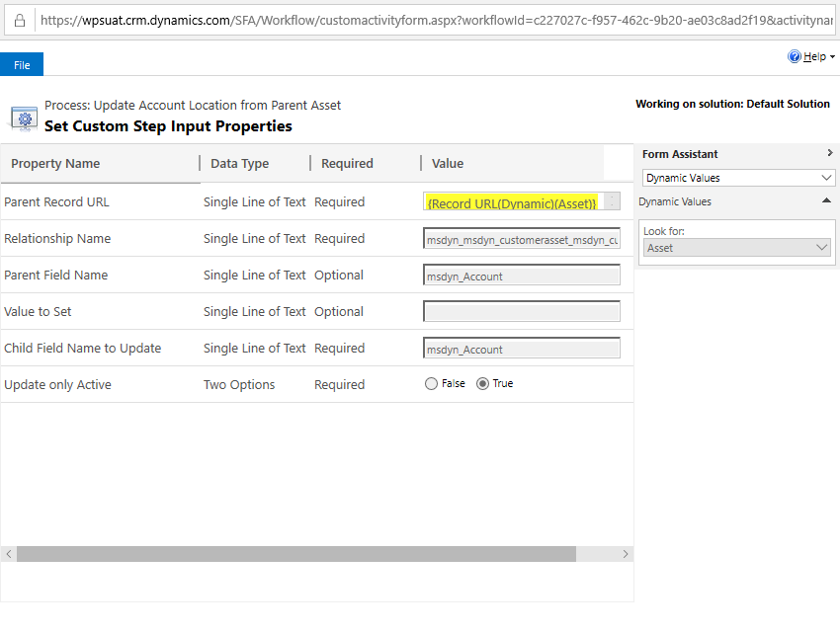Image resolution: width=840 pixels, height=632 pixels.
Task: Click the Form Assistant heading
Action: pos(680,154)
